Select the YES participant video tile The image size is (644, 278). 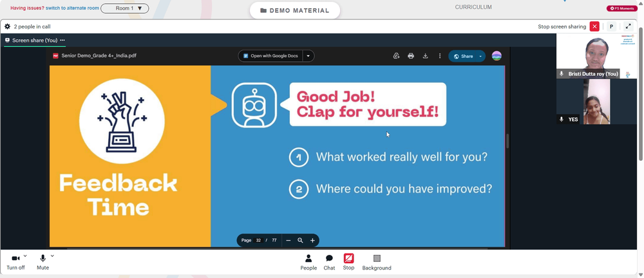pyautogui.click(x=596, y=102)
